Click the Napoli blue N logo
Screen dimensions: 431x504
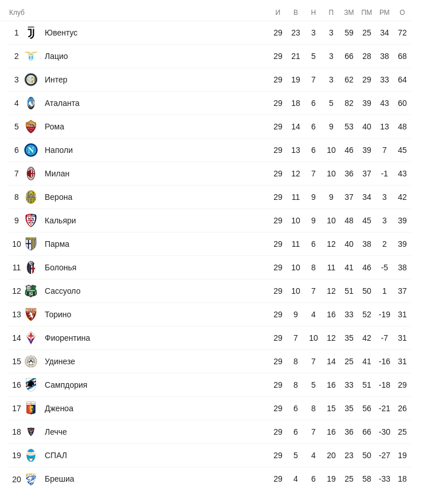[x=31, y=150]
